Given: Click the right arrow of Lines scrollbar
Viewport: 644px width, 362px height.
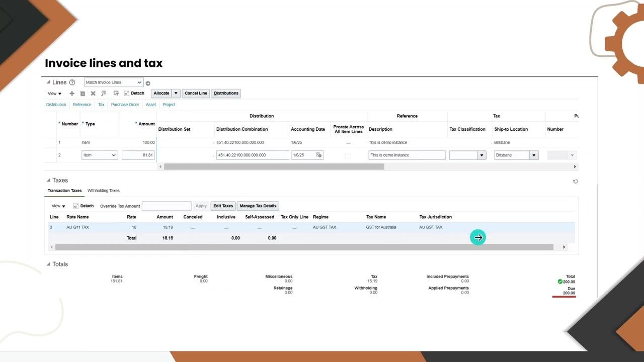Looking at the screenshot, I should click(575, 166).
